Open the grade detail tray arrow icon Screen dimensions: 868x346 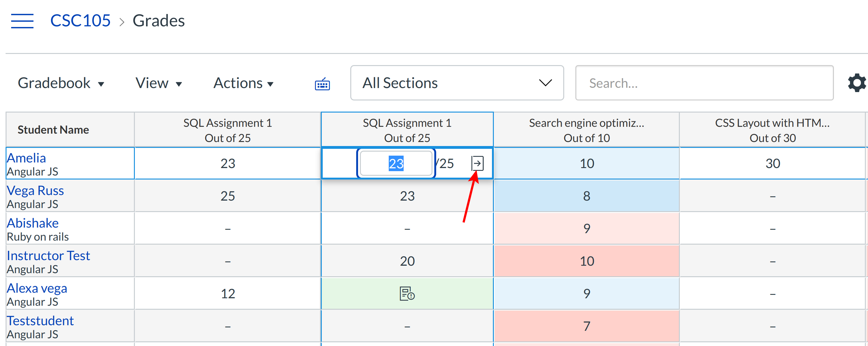[478, 163]
